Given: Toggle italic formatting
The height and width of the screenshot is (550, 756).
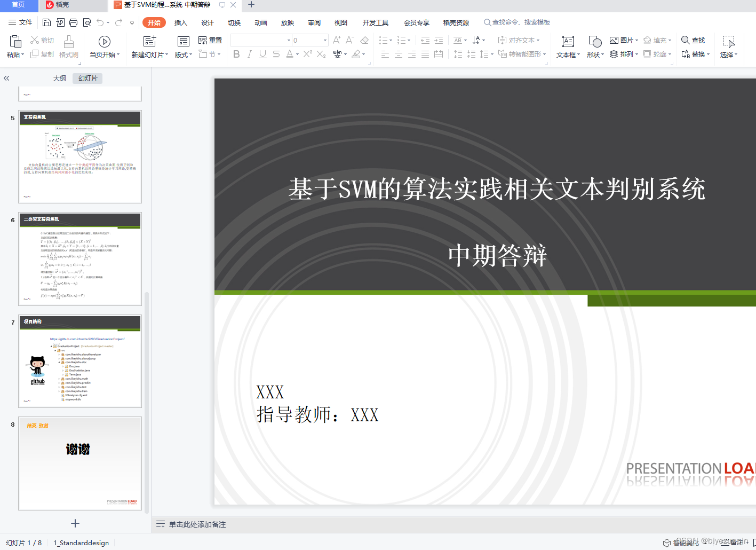Looking at the screenshot, I should coord(249,54).
